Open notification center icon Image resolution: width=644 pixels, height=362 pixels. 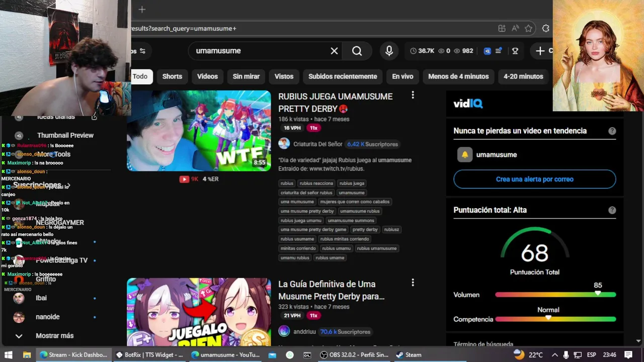pos(628,355)
